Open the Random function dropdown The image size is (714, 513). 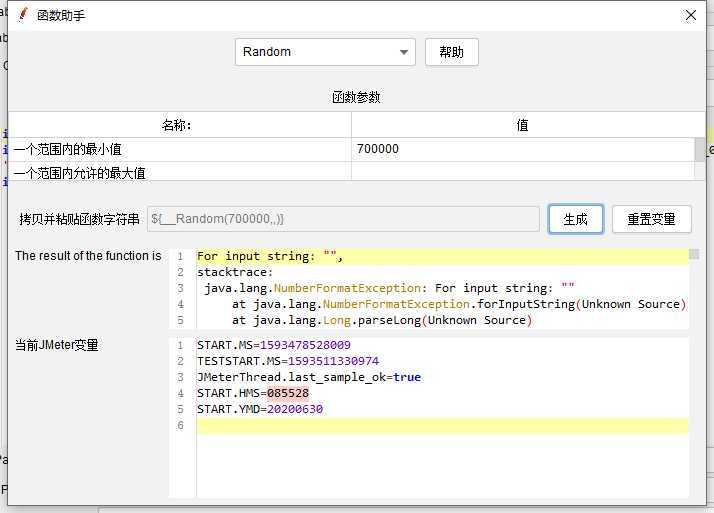(x=325, y=52)
